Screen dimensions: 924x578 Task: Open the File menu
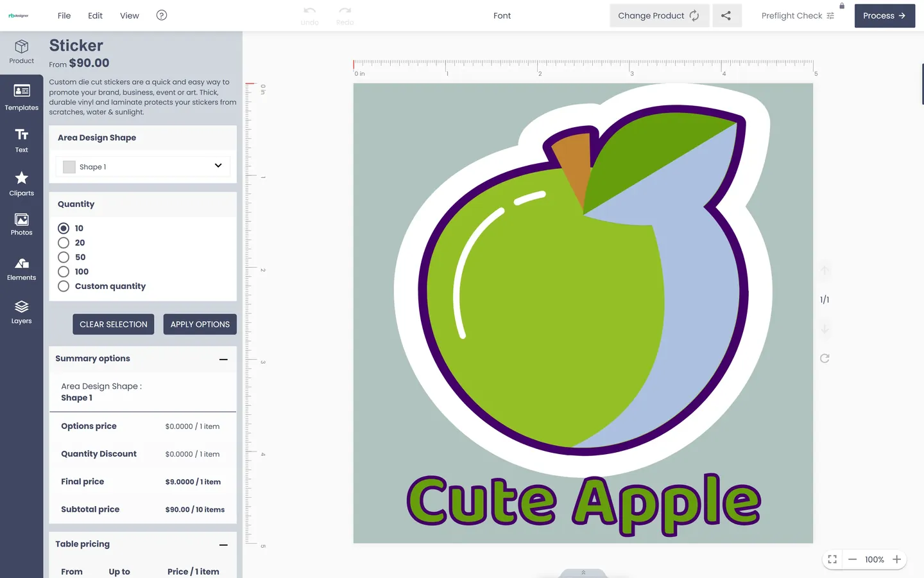click(x=64, y=15)
